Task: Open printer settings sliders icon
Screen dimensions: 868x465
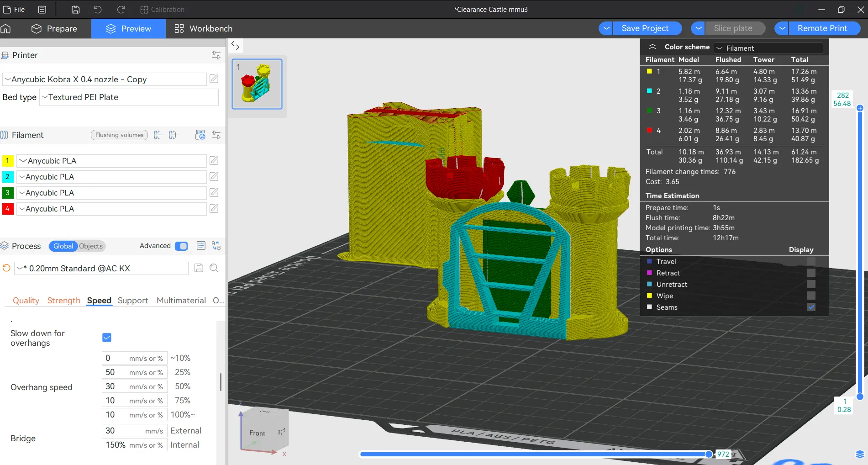Action: (216, 55)
